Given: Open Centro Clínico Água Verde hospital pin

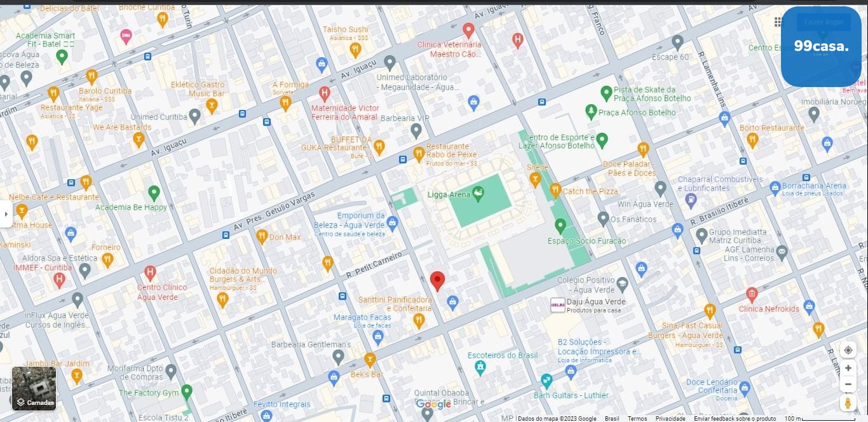Looking at the screenshot, I should tap(150, 273).
